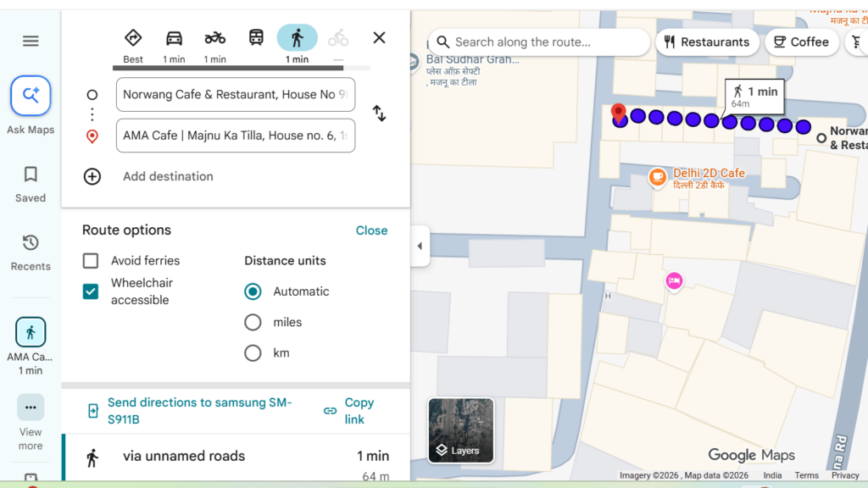Select Transit travel mode
This screenshot has height=488, width=868.
click(x=256, y=38)
